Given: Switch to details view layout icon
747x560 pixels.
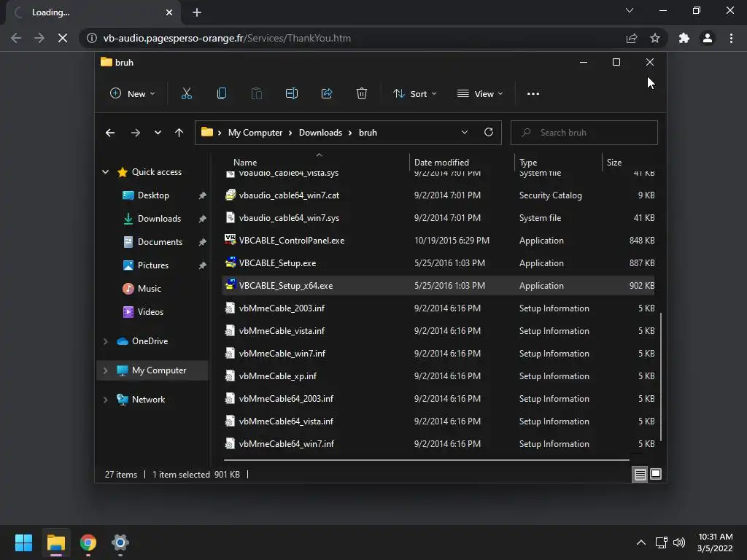Looking at the screenshot, I should (640, 474).
